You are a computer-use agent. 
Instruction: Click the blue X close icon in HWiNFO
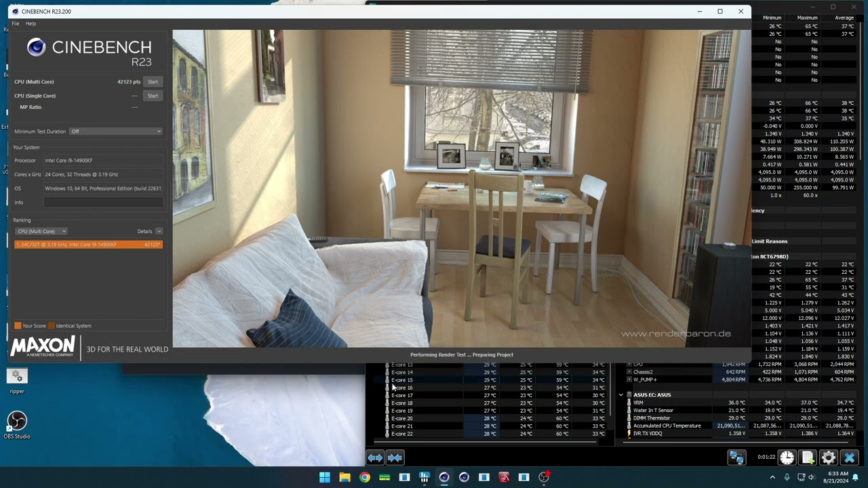pyautogui.click(x=849, y=457)
